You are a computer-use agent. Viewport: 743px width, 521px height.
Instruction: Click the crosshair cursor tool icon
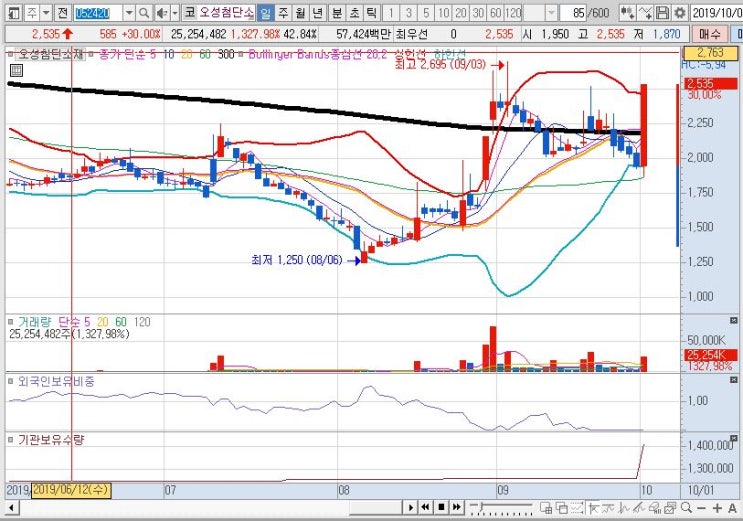(593, 508)
